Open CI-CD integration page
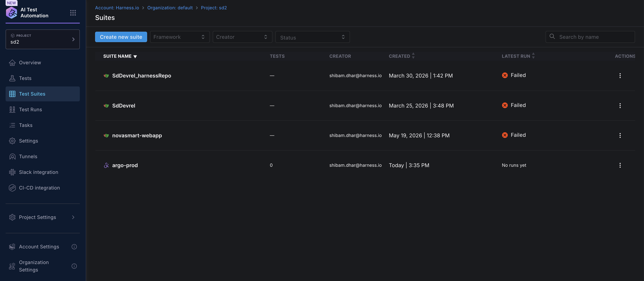This screenshot has width=644, height=281. point(43,188)
